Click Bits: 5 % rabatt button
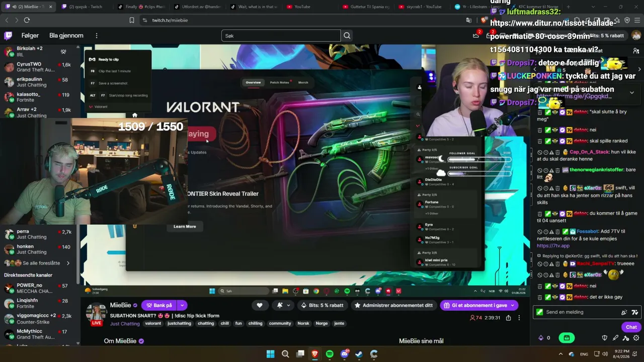The height and width of the screenshot is (362, 644). (322, 305)
